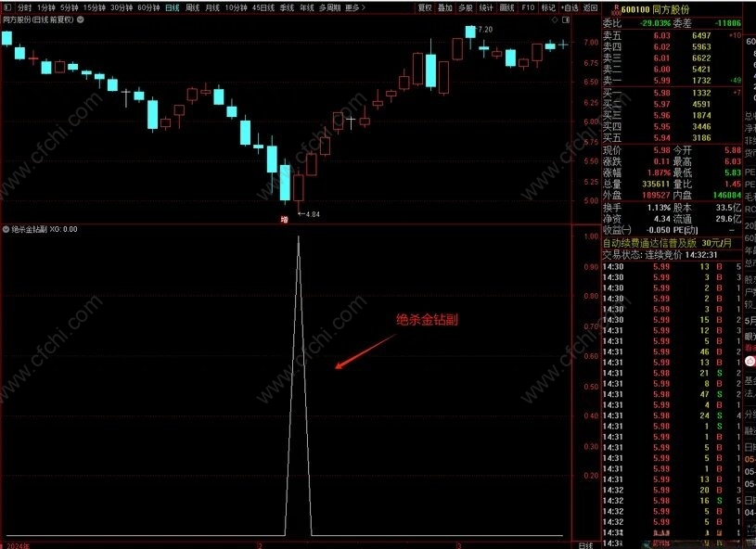756x549 pixels.
Task: Click the 收益(一) value -0.050
Action: click(659, 230)
